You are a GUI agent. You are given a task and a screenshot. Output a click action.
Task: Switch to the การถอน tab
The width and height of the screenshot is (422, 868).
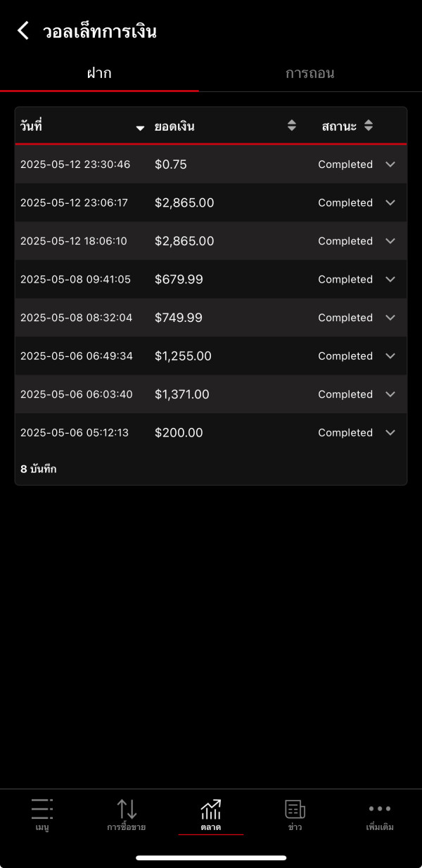point(309,73)
